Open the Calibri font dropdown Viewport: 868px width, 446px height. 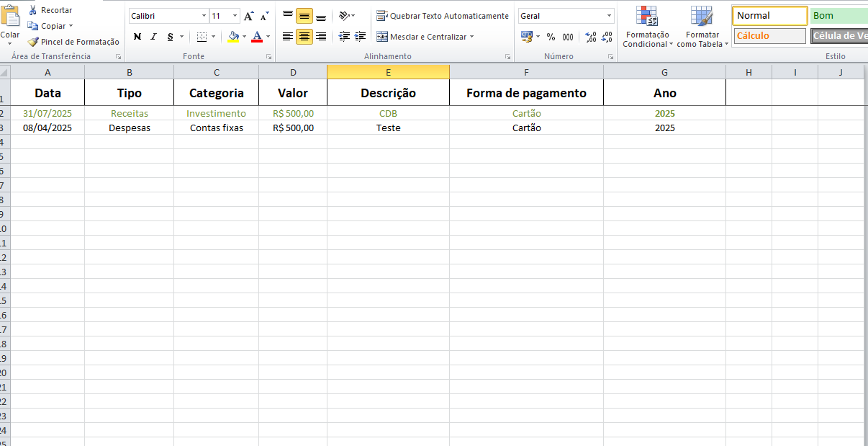coord(202,14)
